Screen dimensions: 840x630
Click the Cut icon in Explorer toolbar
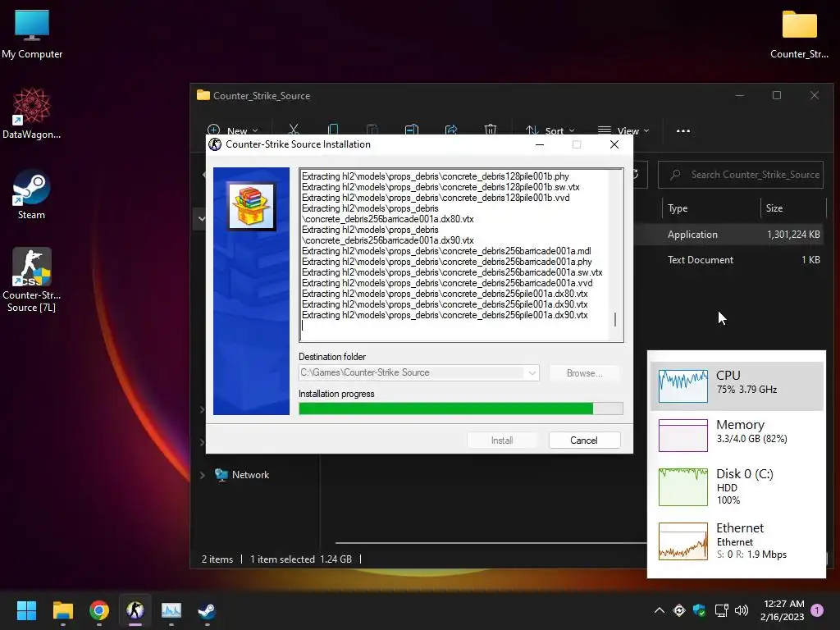click(294, 130)
